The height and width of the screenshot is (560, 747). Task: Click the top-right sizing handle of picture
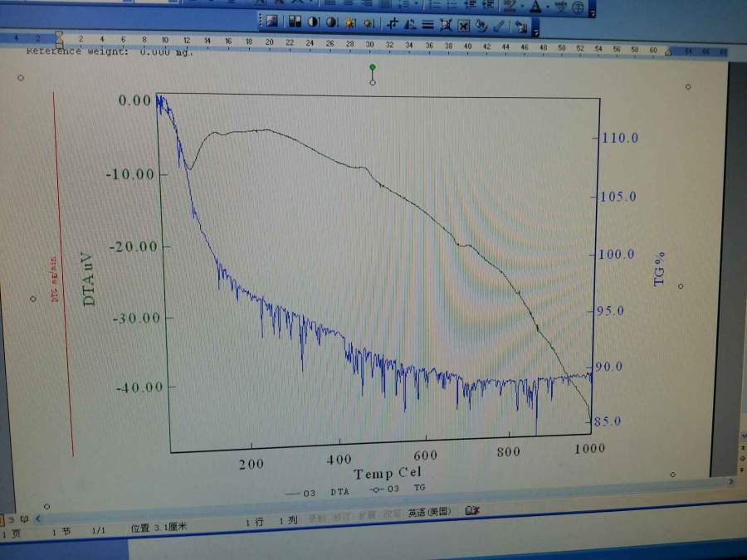tap(688, 86)
